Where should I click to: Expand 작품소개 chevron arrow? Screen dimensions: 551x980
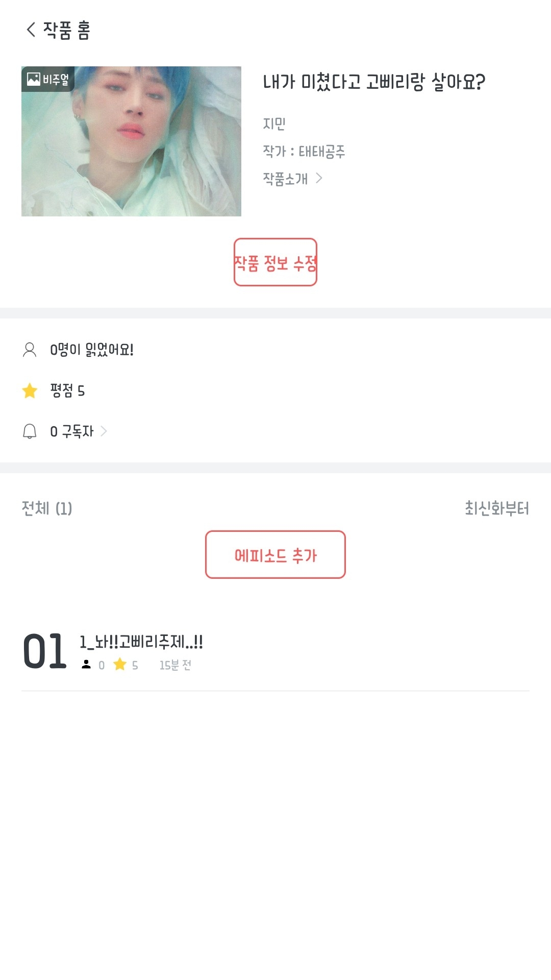319,178
